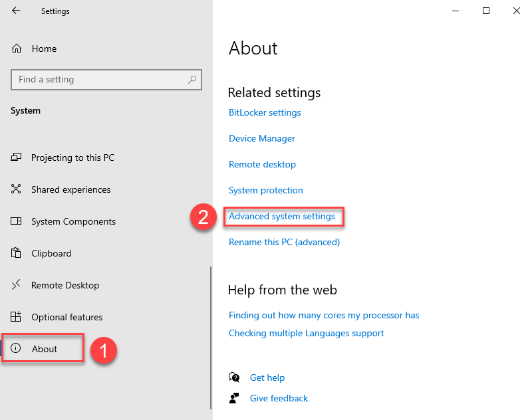Open Device Manager link
Screen dimensions: 532x420
click(262, 138)
